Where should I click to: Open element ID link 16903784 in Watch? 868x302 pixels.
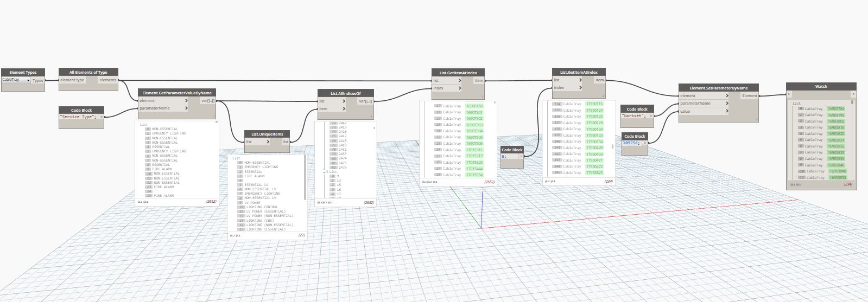click(x=836, y=108)
